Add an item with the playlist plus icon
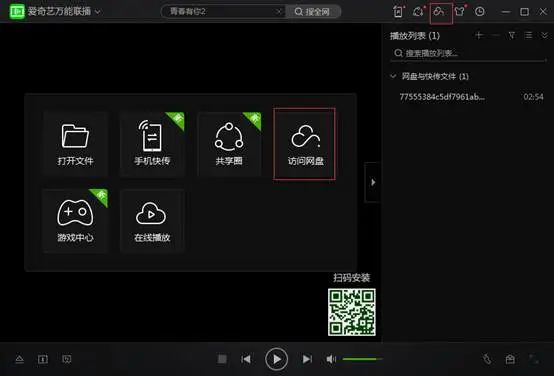This screenshot has height=376, width=554. [479, 35]
